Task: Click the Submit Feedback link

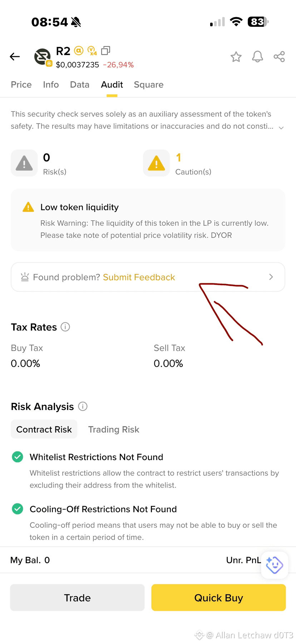Action: pos(139,277)
